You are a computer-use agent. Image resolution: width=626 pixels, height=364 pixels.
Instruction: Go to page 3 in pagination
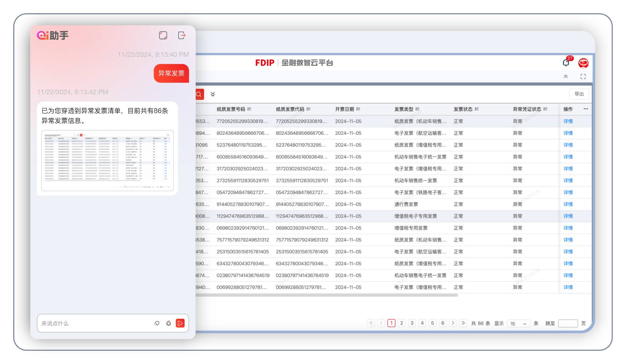(x=412, y=323)
